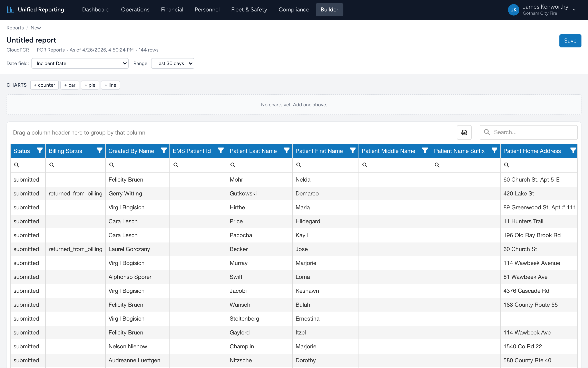Click search icon under EMS Patient Id
588x368 pixels.
(176, 165)
